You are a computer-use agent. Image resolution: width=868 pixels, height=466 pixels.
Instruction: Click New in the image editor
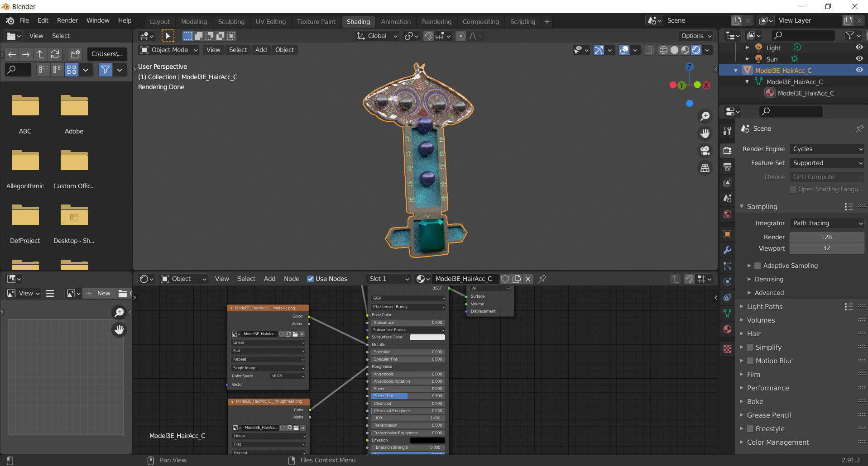pos(99,293)
